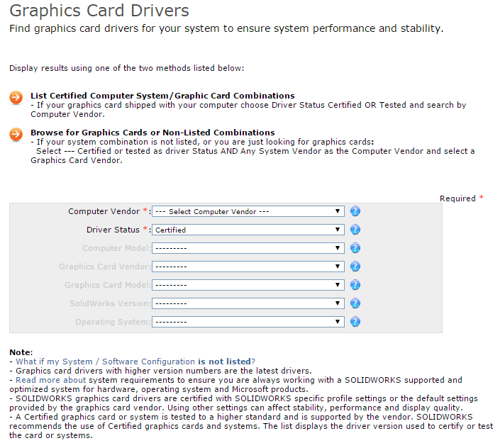Viewport: 500px width, 448px height.
Task: Expand the Graphics Card Vendor dropdown
Action: click(x=248, y=267)
